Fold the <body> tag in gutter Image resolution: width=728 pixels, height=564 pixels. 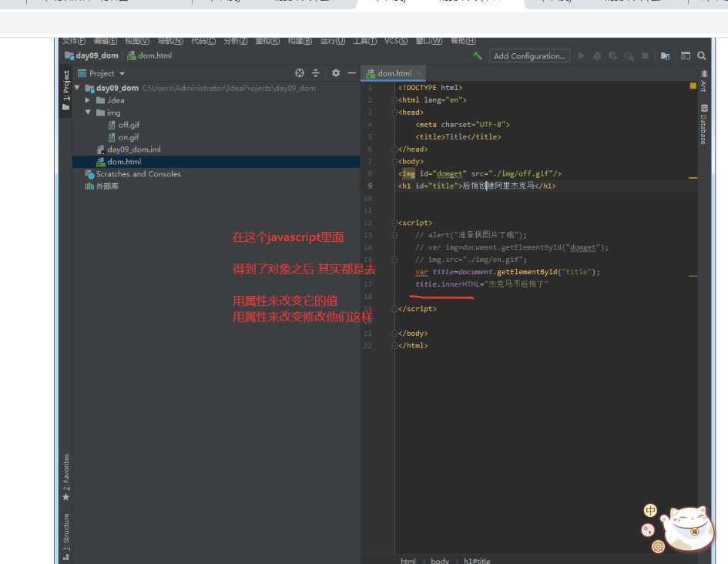click(x=395, y=162)
